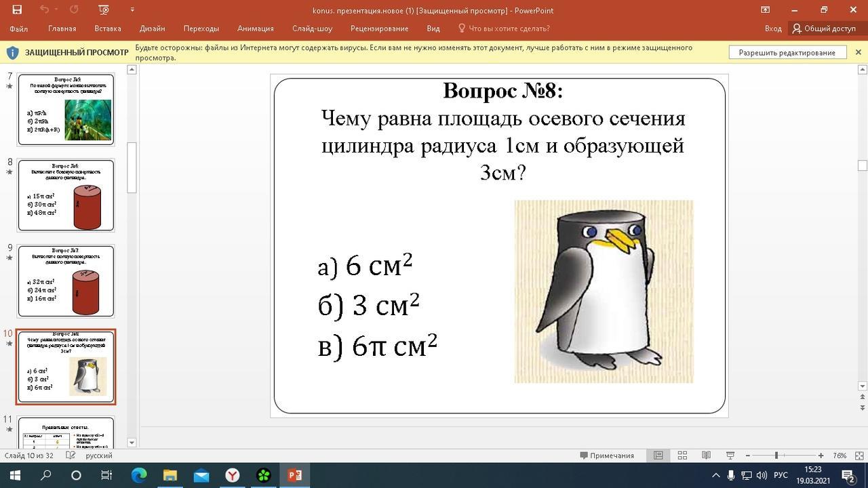Open the Слайд-шоу tab
Viewport: 868px width, 488px height.
(x=313, y=28)
